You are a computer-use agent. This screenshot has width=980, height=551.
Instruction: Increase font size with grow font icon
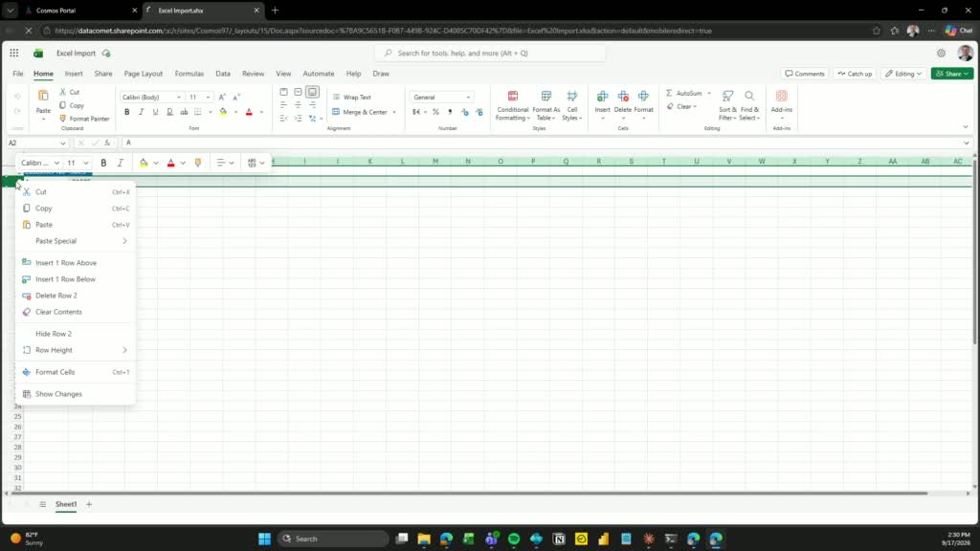click(x=222, y=97)
